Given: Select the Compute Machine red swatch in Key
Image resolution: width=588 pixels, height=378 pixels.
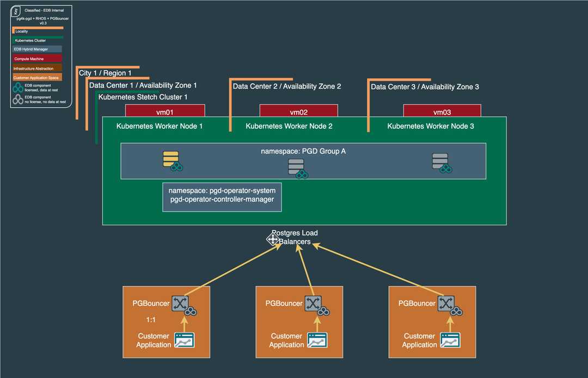Looking at the screenshot, I should pyautogui.click(x=37, y=58).
